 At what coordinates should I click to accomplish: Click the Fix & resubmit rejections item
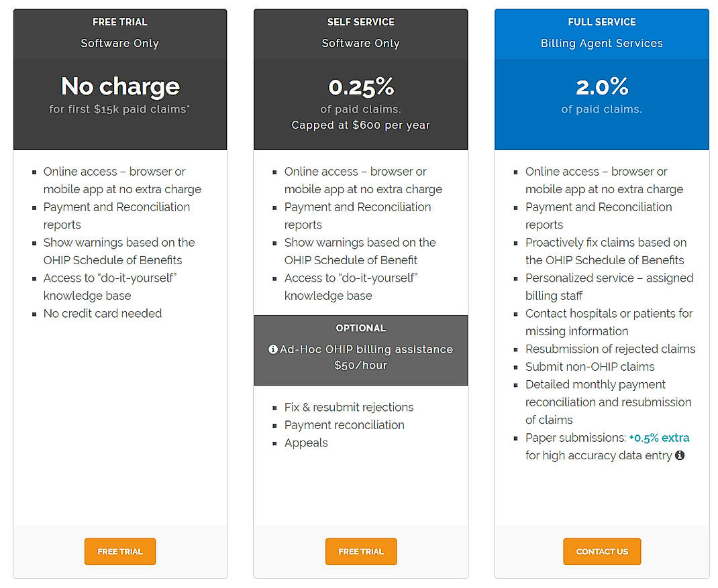[x=349, y=407]
